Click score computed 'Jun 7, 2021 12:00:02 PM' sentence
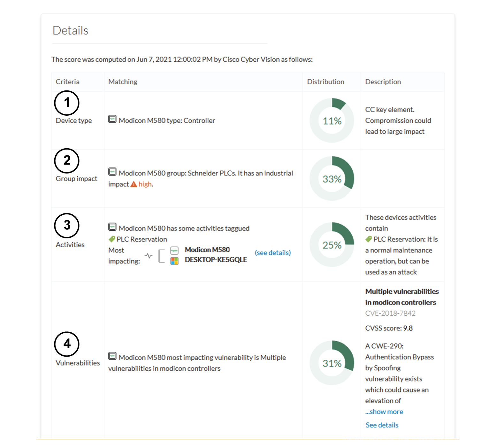This screenshot has height=448, width=496. click(182, 59)
